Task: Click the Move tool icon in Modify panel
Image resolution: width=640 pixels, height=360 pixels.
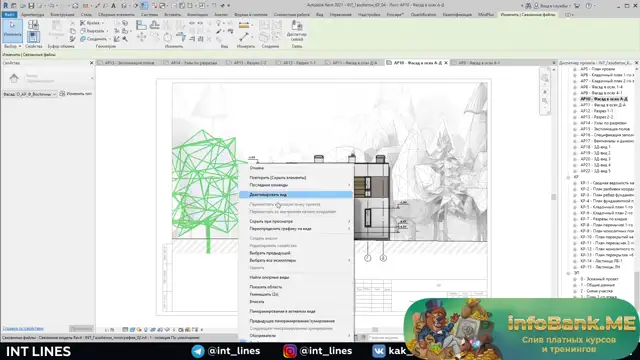Action: [142, 37]
